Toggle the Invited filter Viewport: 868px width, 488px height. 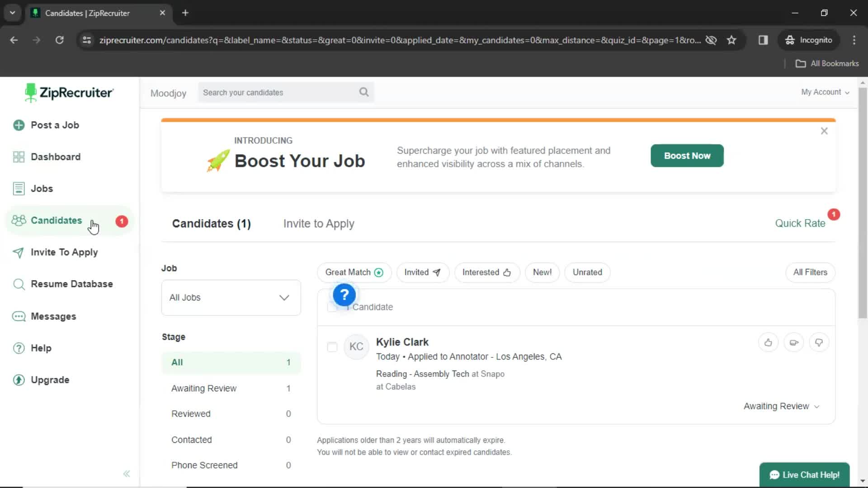click(422, 272)
